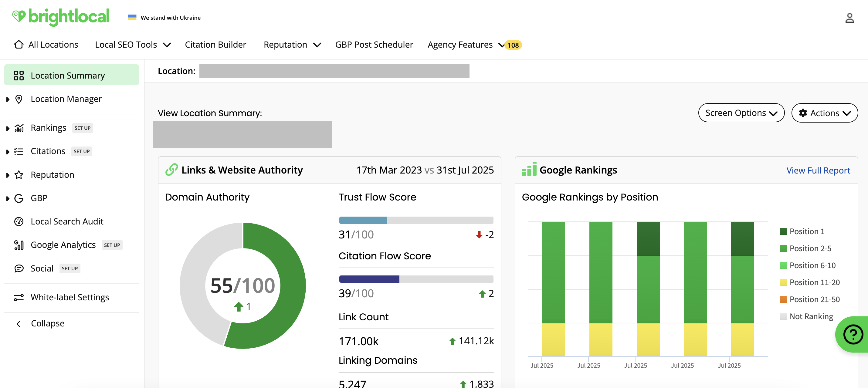Screen dimensions: 868x388
Task: Click the Not Ranking legend swatch
Action: (x=783, y=316)
